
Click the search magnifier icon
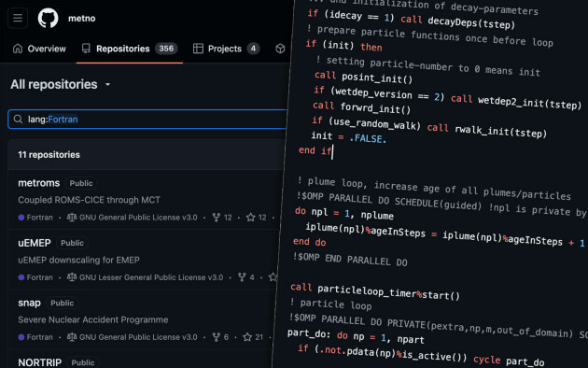click(18, 120)
